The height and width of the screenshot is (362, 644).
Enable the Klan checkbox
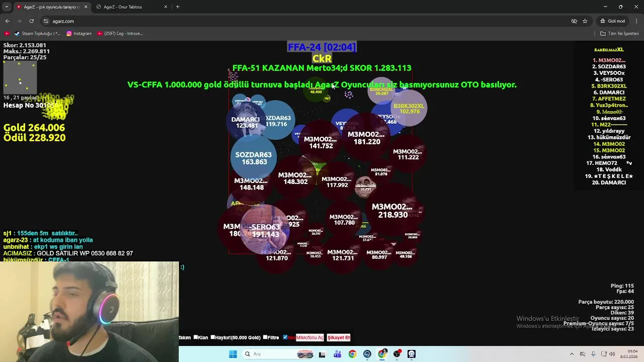point(196,337)
